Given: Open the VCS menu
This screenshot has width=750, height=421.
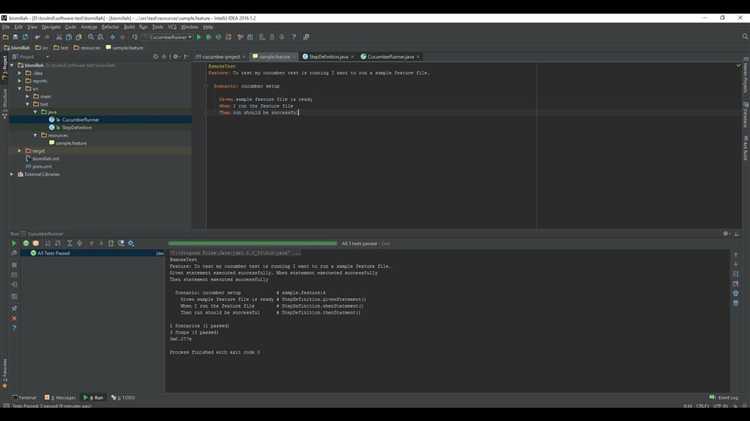Looking at the screenshot, I should [172, 27].
